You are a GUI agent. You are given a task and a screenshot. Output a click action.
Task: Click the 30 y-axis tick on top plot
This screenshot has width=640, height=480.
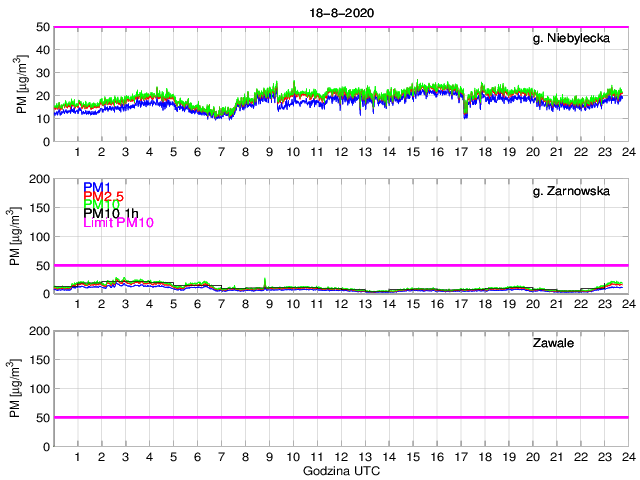[x=43, y=73]
